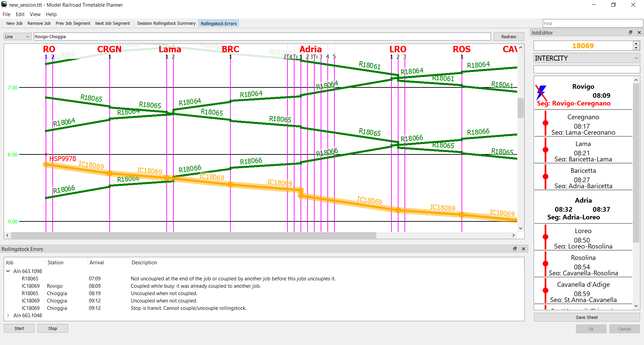Click the crossed lightning icon beside Rovigo

(541, 93)
